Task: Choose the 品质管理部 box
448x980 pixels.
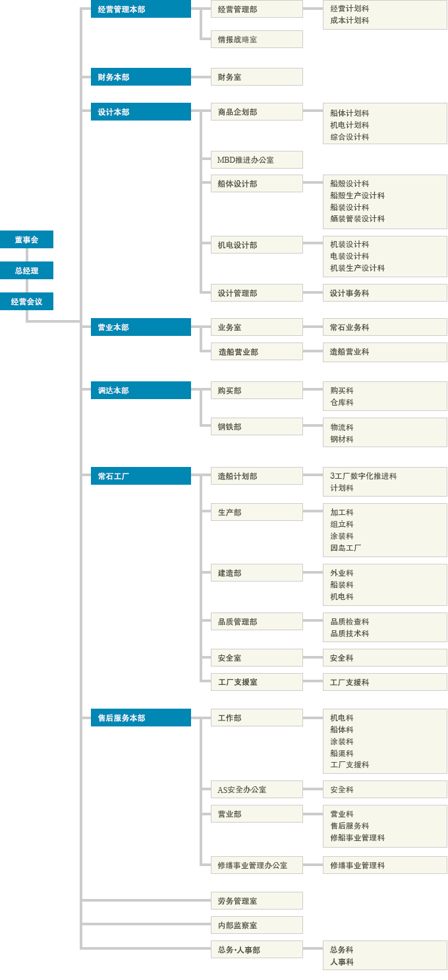Action: (x=256, y=622)
